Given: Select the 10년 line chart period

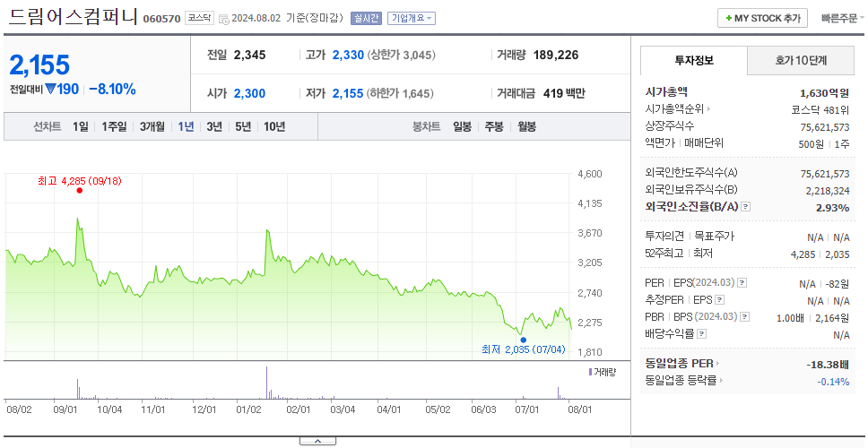Looking at the screenshot, I should click(274, 126).
